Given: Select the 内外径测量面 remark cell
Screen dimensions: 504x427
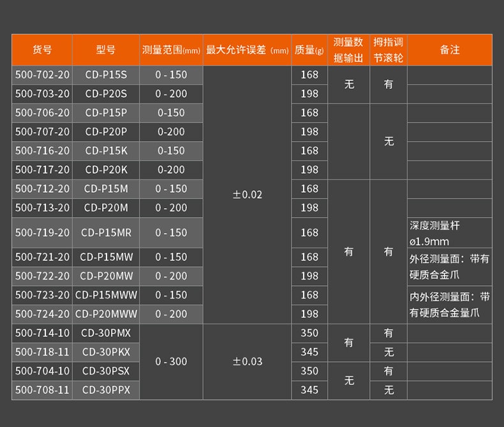Looking at the screenshot, I should [449, 304].
